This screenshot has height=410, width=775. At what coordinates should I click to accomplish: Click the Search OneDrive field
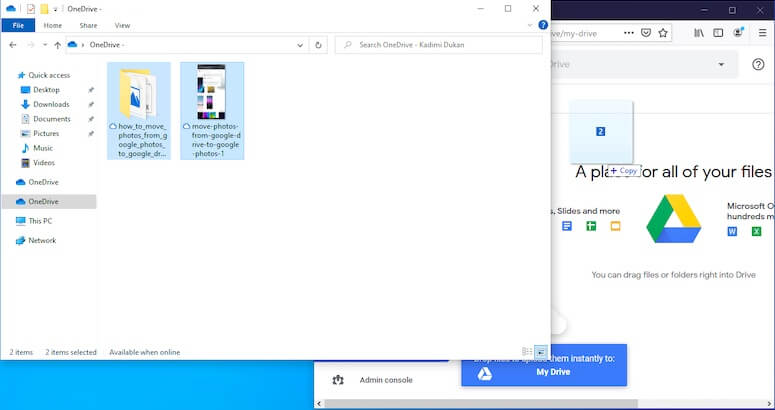(x=439, y=44)
